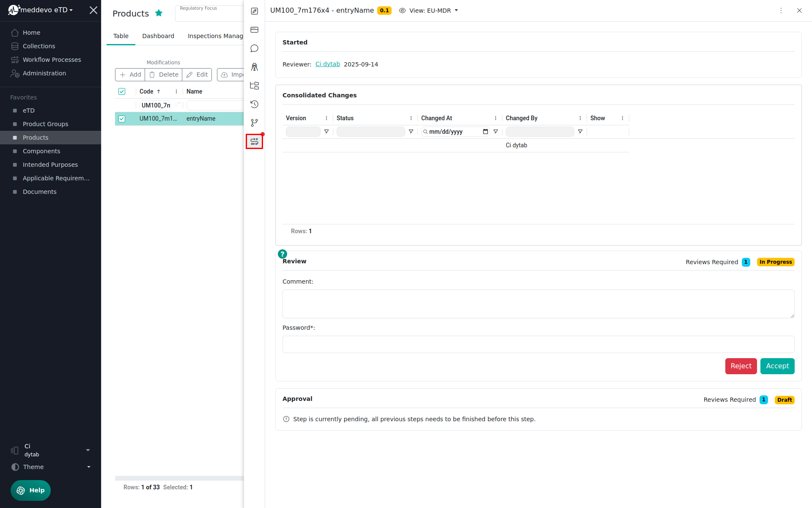
Task: Open the Ci dytab reviewer link
Action: pos(327,64)
